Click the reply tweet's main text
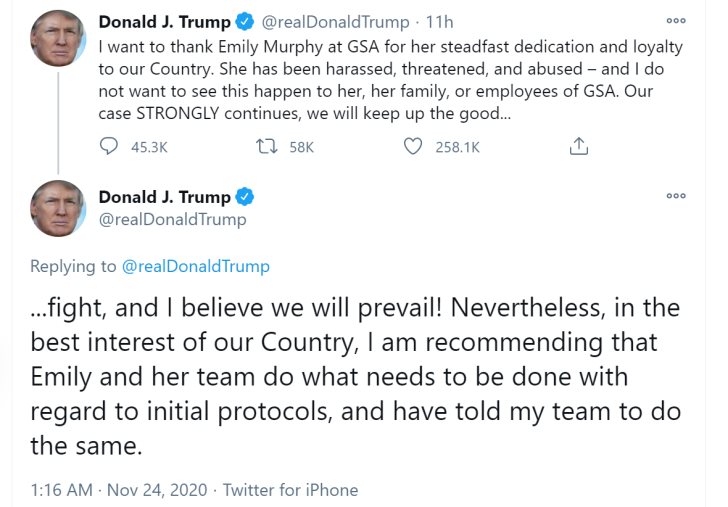 coord(355,376)
